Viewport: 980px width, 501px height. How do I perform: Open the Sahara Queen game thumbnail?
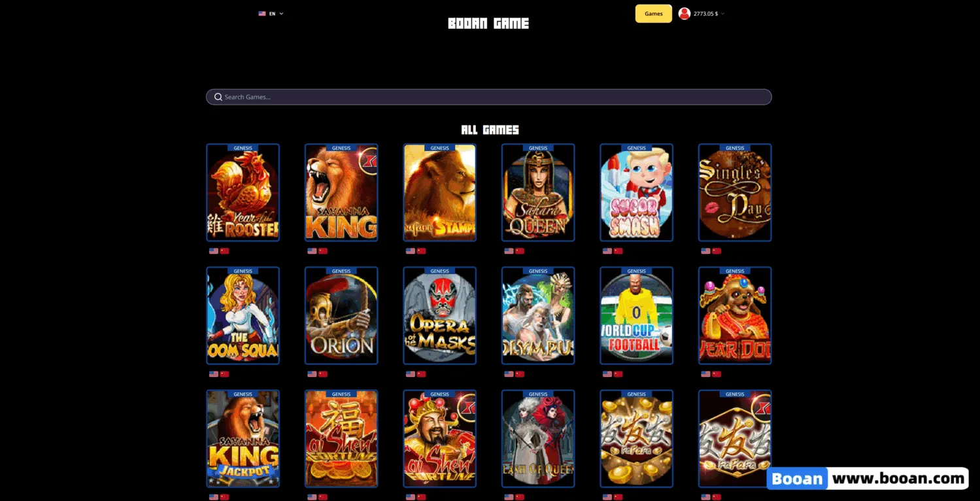point(538,192)
